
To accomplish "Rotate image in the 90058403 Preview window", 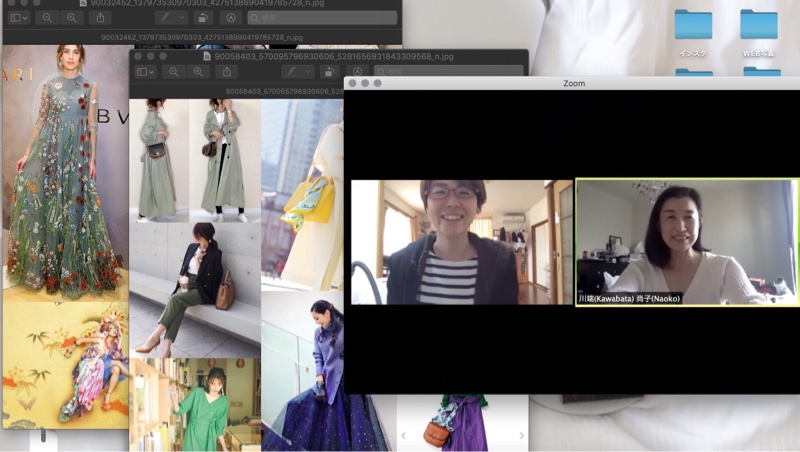I will 330,72.
